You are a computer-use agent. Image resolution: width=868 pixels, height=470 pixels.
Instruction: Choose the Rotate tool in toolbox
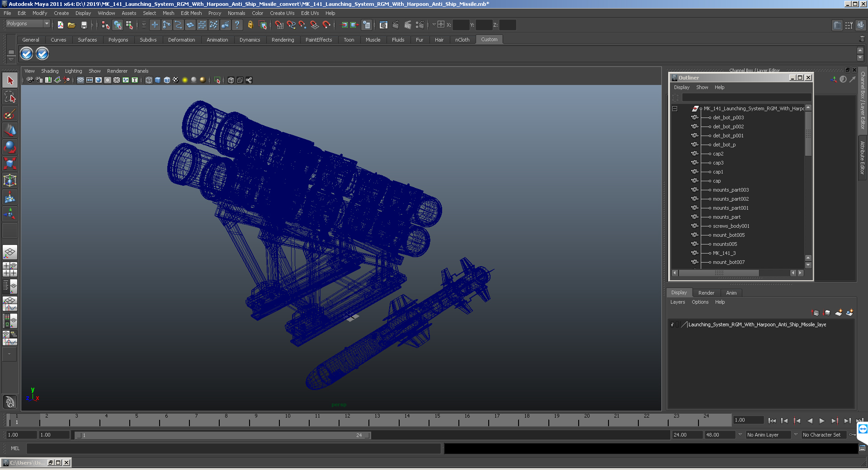(10, 147)
